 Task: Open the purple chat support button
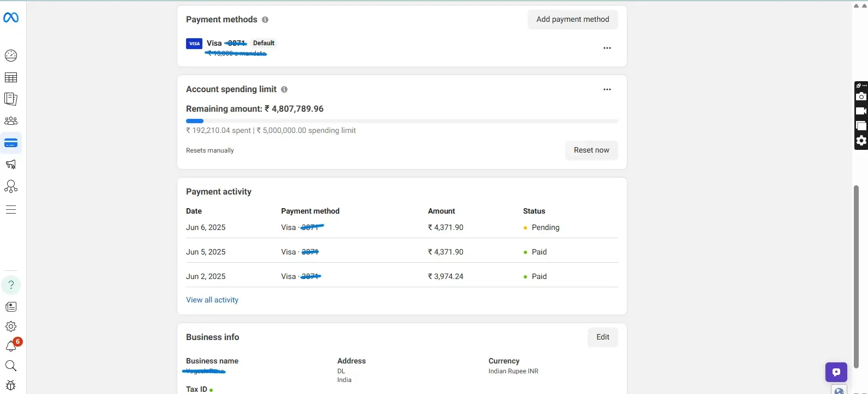836,373
